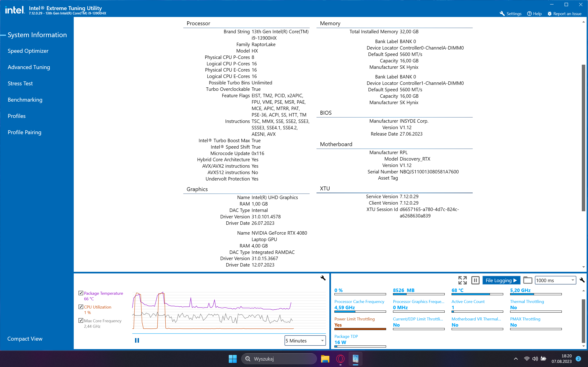Open the log files folder icon
This screenshot has width=588, height=367.
[x=528, y=280]
